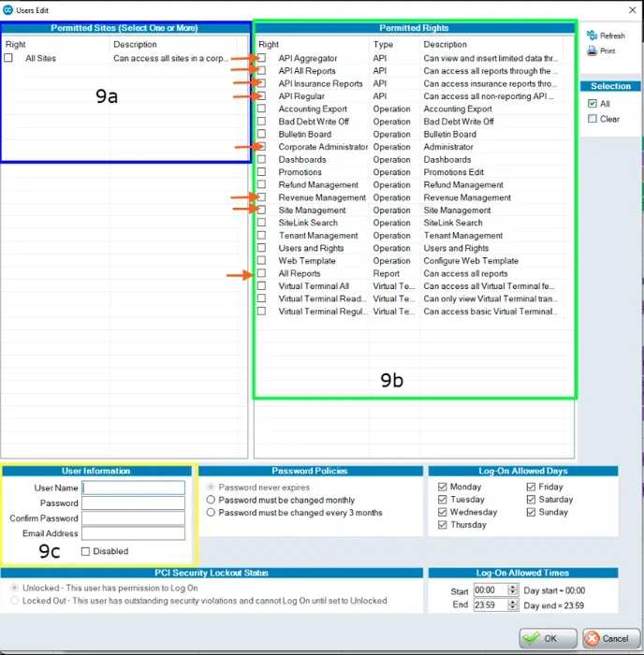Screen dimensions: 644x655
Task: Toggle the Selection All checkbox
Action: pyautogui.click(x=593, y=104)
